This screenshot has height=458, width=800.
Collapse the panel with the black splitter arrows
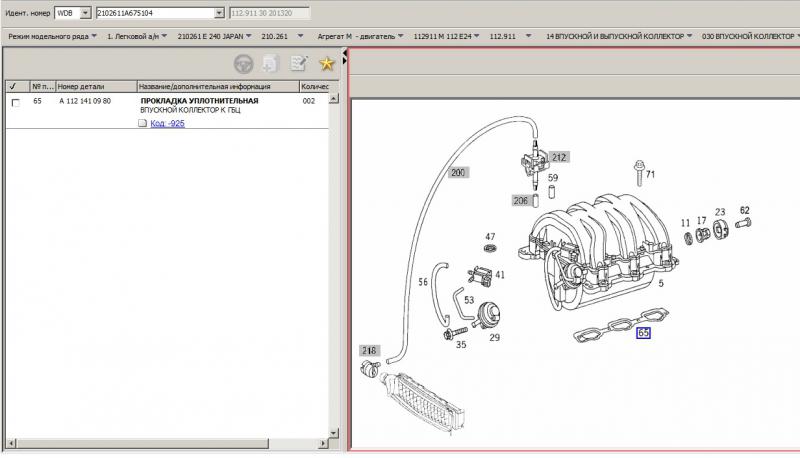tap(345, 57)
